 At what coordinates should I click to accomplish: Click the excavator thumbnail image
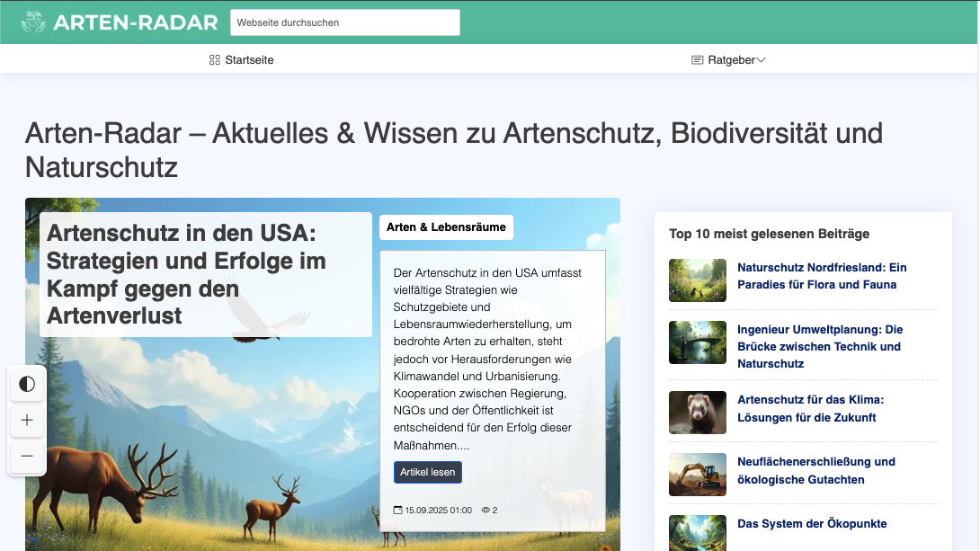pos(697,475)
